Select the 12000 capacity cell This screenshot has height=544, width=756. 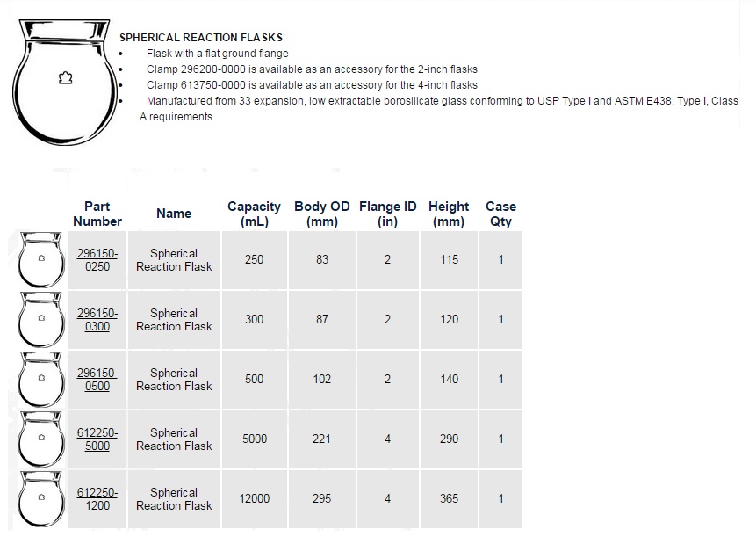pos(254,499)
